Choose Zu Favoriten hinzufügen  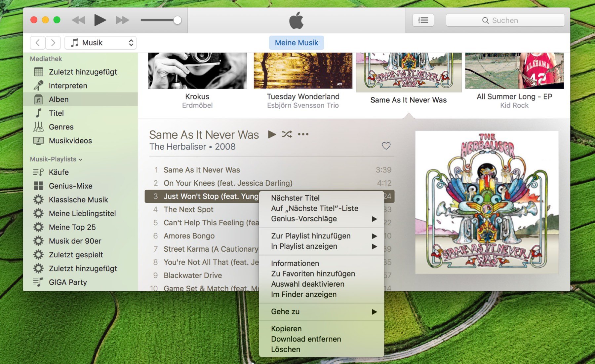[322, 274]
